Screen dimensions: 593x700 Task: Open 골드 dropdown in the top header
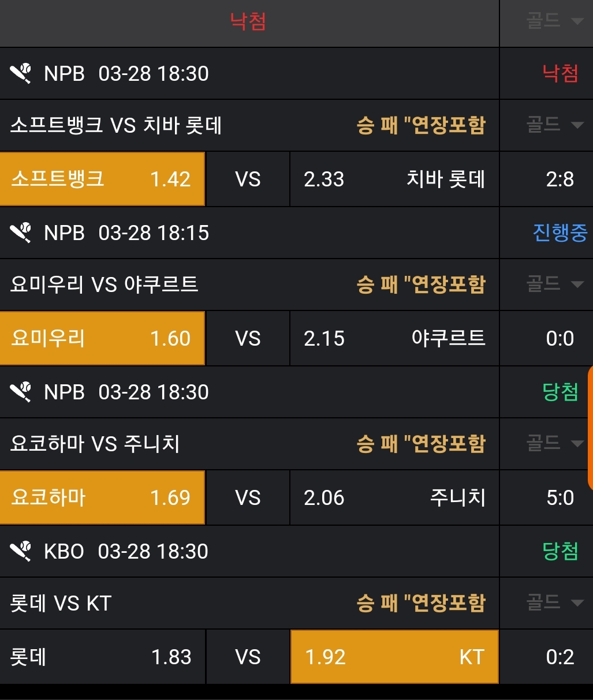[553, 21]
